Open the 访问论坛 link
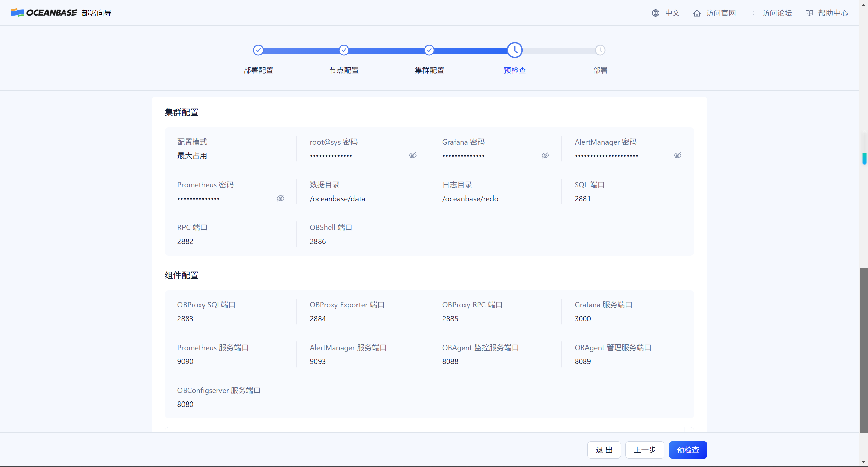The height and width of the screenshot is (467, 868). point(777,13)
